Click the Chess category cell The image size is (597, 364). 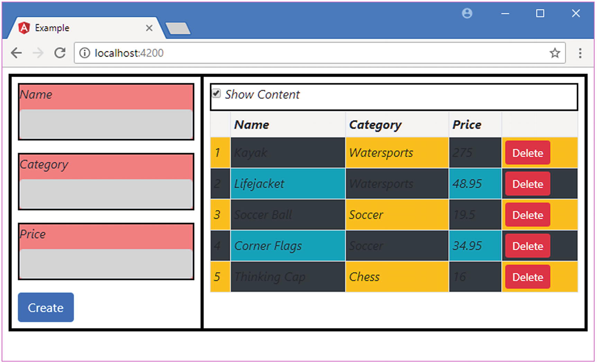(397, 277)
